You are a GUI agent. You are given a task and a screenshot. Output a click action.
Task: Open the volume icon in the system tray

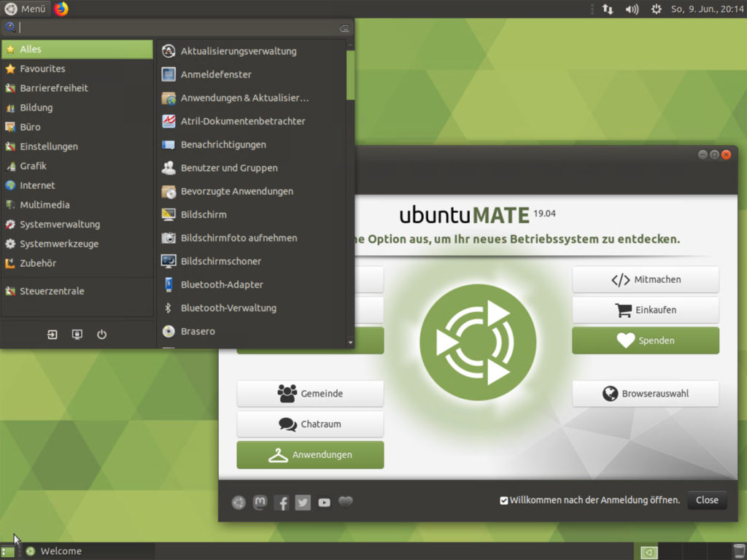(633, 9)
